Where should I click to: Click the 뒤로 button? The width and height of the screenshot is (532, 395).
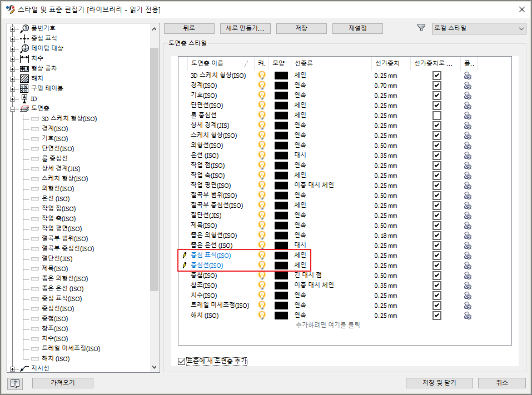[190, 28]
